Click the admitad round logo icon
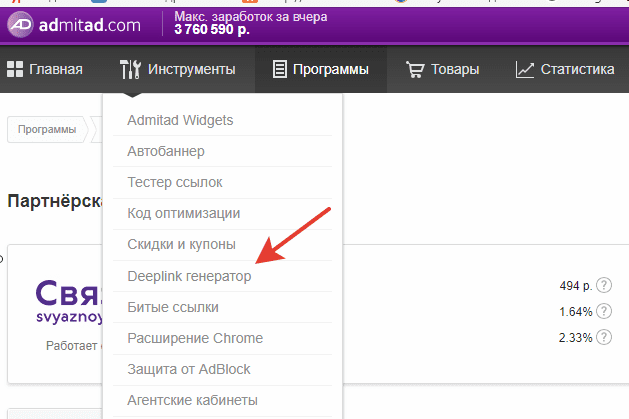 (x=20, y=25)
